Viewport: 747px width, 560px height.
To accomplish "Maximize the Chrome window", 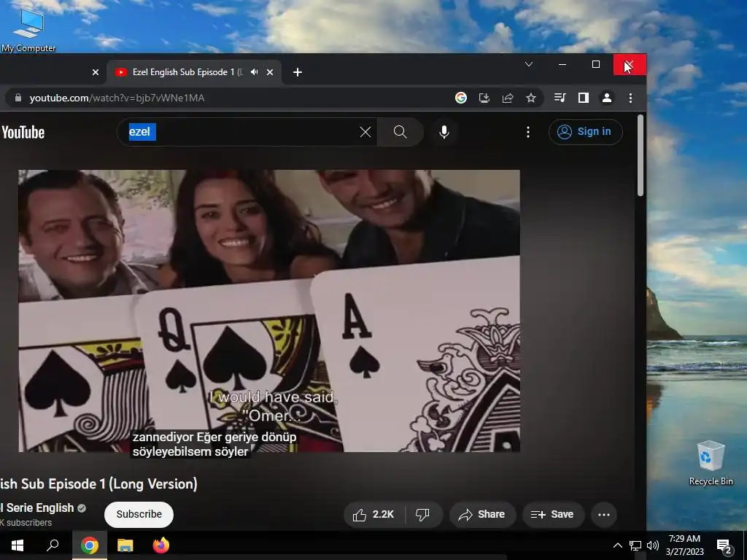I will pos(596,64).
